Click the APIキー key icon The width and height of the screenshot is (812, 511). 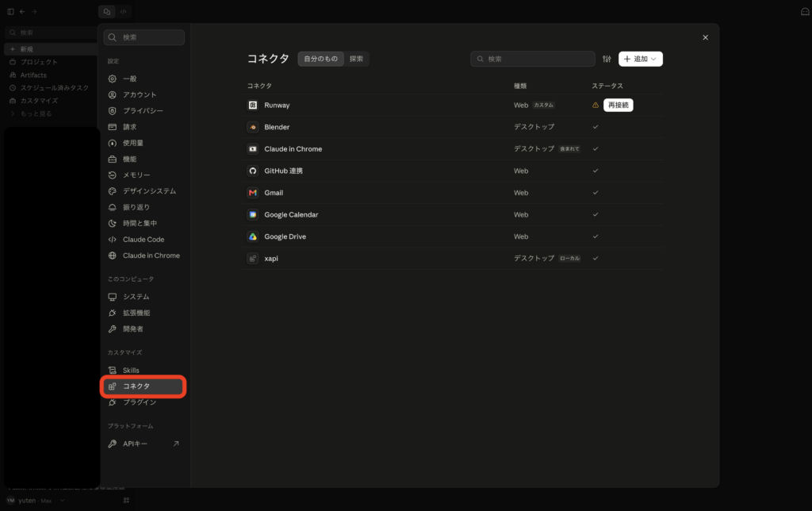click(113, 444)
